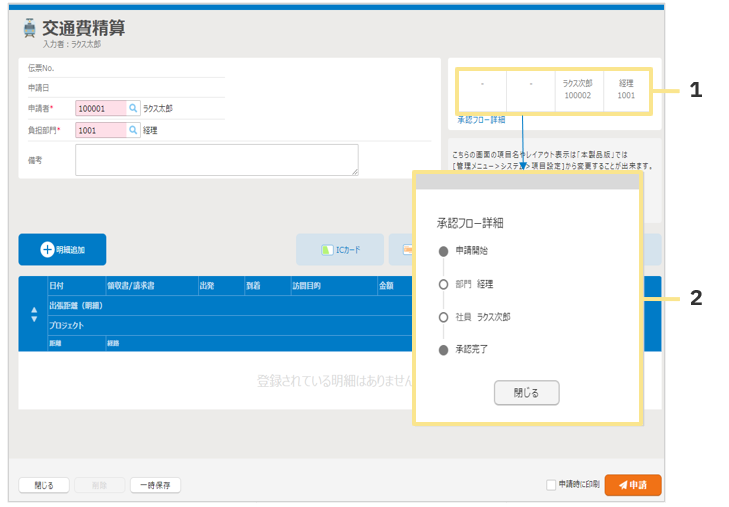This screenshot has width=729, height=507.
Task: Close the 承認フロー詳細 popup with 閉じる
Action: (x=526, y=393)
